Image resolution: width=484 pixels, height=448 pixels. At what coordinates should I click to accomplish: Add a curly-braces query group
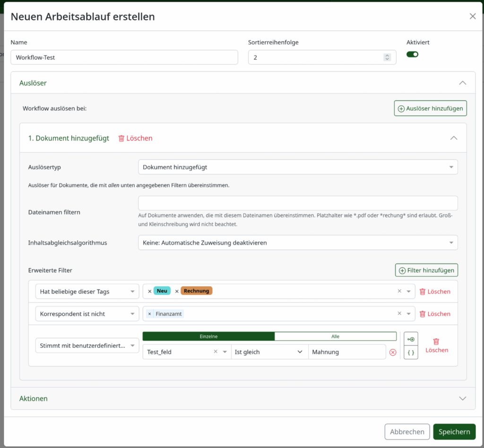411,352
